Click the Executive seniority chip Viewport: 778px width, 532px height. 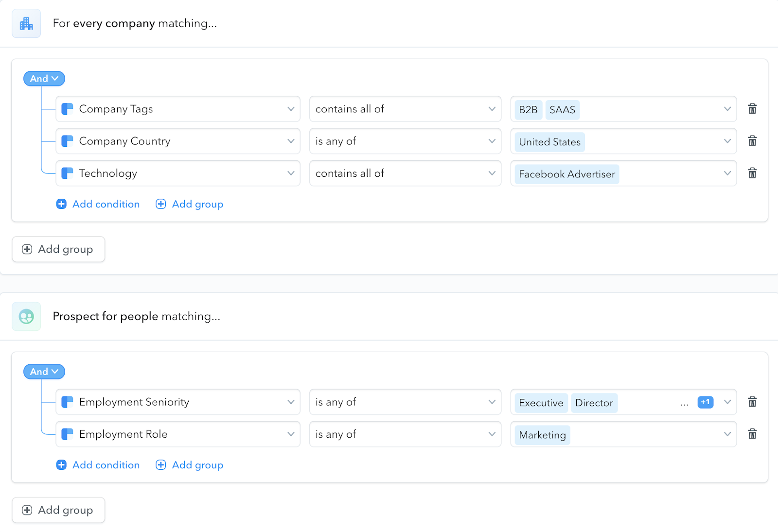click(541, 403)
